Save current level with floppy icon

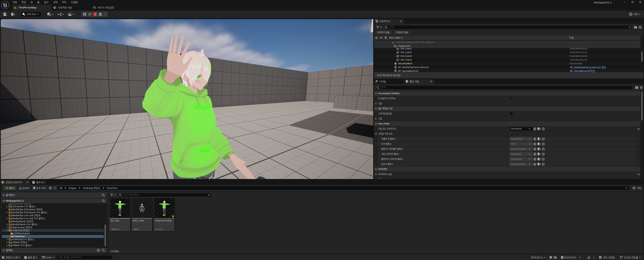5,14
